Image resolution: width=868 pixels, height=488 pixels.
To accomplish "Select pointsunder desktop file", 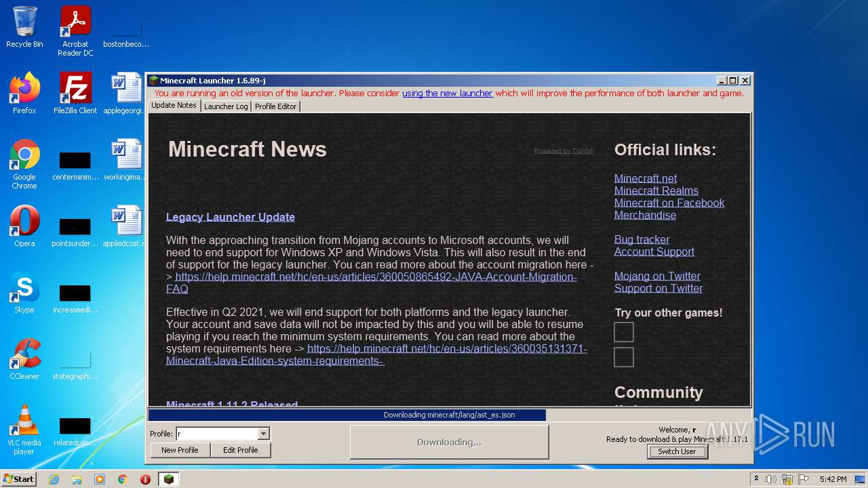I will pos(75,230).
